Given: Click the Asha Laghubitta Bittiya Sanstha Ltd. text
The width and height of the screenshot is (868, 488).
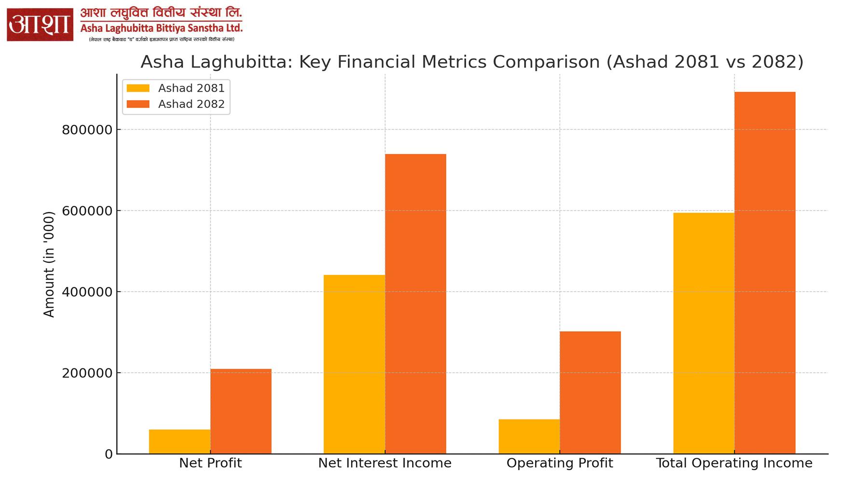Looking at the screenshot, I should click(162, 28).
